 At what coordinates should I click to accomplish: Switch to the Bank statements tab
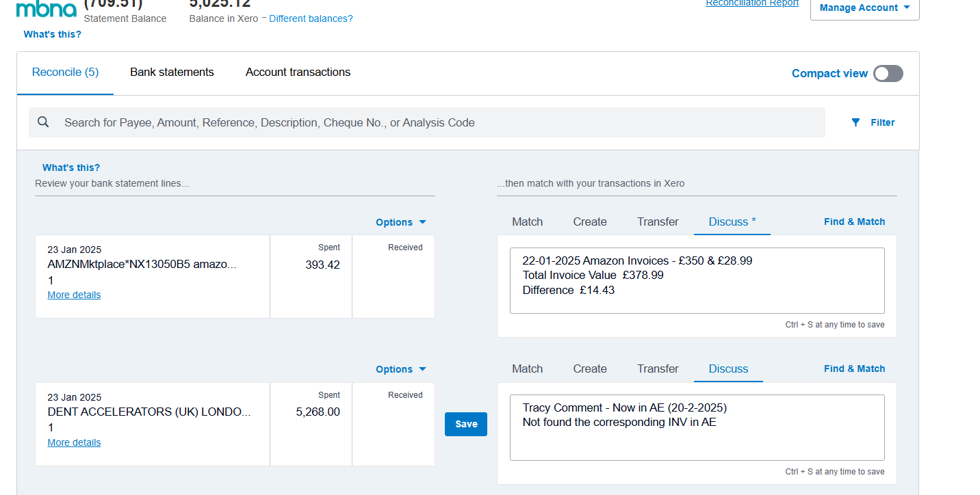(172, 72)
